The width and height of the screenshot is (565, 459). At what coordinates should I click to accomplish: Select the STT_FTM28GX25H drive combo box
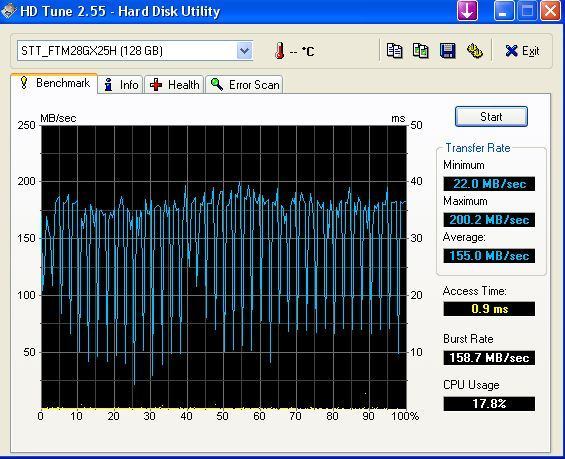135,51
